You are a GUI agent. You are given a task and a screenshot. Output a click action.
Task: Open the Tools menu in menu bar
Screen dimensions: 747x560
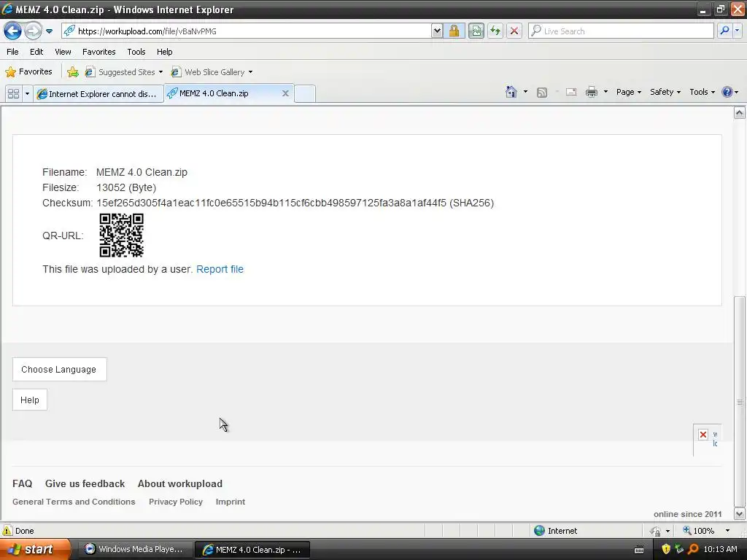tap(136, 52)
